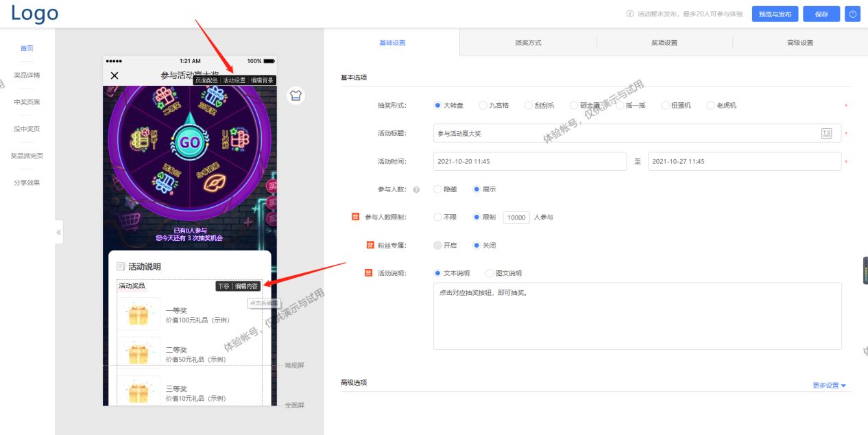This screenshot has width=868, height=435.
Task: Click the help question icon next to 参与人数
Action: [417, 189]
